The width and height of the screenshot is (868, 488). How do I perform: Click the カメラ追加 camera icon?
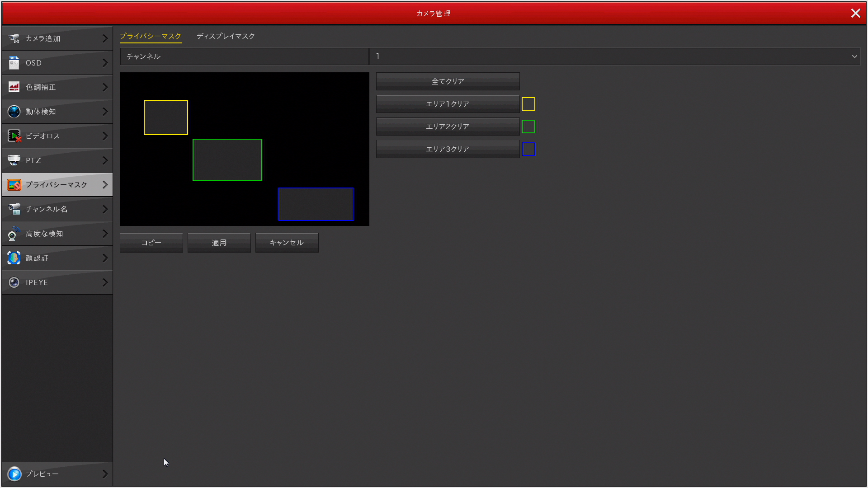(14, 38)
